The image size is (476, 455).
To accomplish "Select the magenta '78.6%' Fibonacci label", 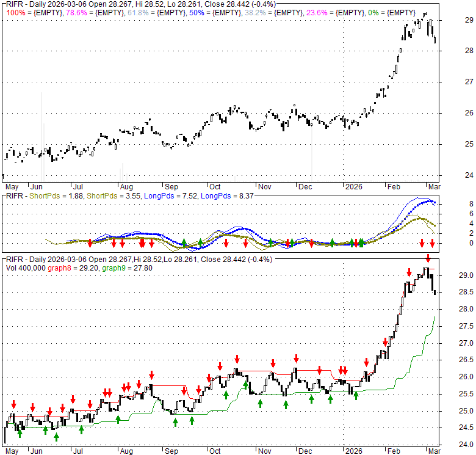I will [76, 13].
